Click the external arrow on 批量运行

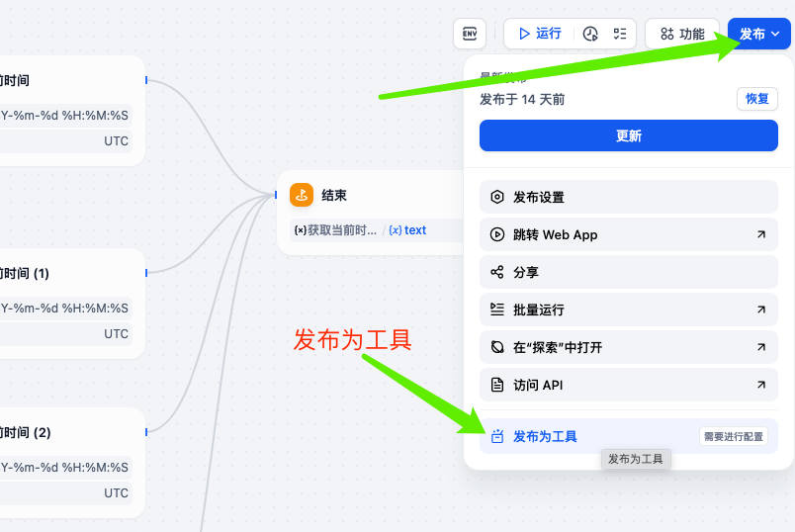coord(760,310)
